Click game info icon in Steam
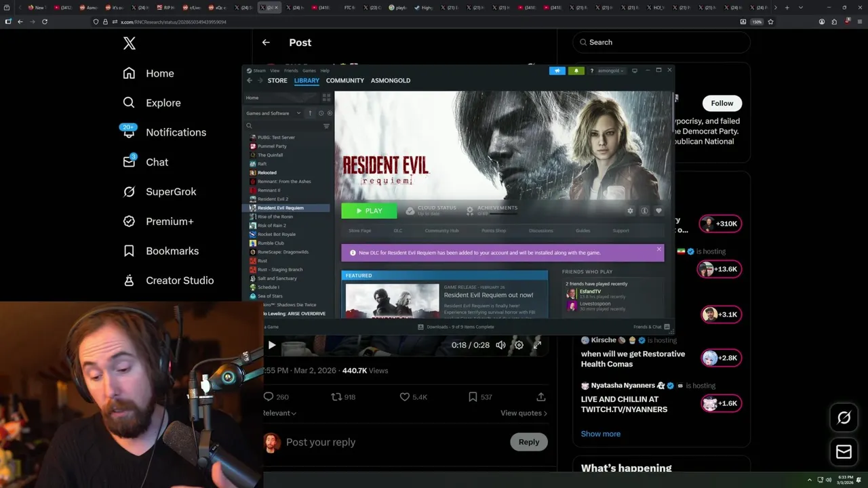The width and height of the screenshot is (868, 488). pyautogui.click(x=644, y=211)
